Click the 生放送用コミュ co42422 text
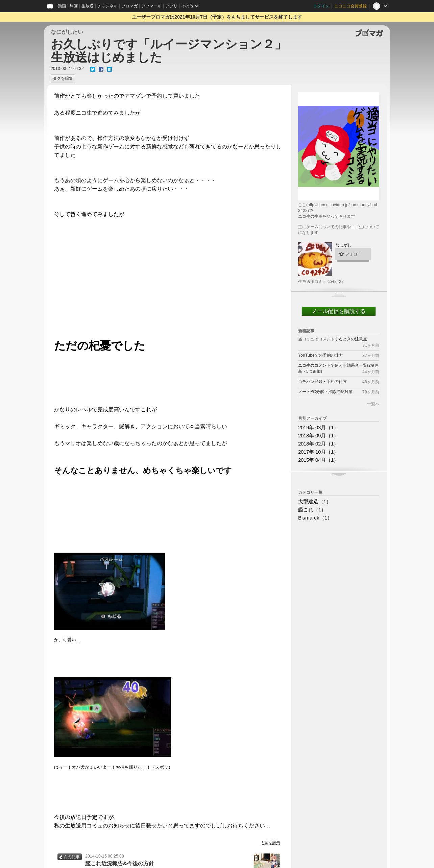Screen dimensions: 434x868 321,282
